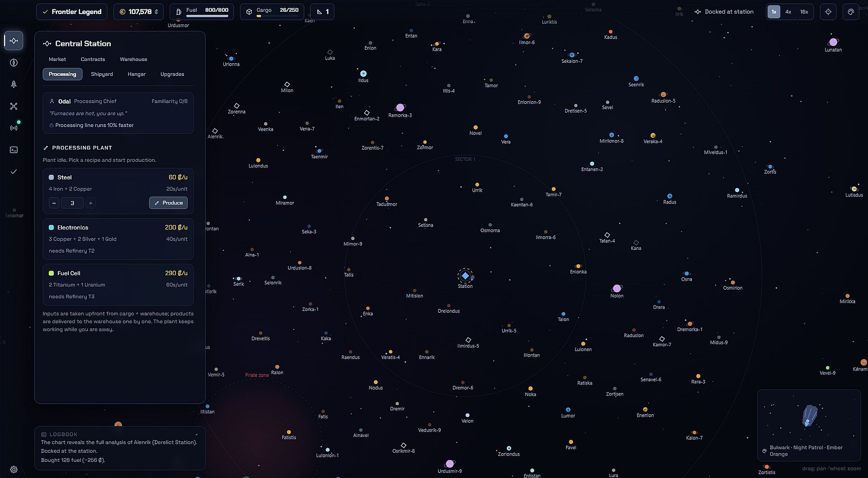Image resolution: width=868 pixels, height=478 pixels.
Task: Select the Electronics recipe card
Action: tap(118, 239)
